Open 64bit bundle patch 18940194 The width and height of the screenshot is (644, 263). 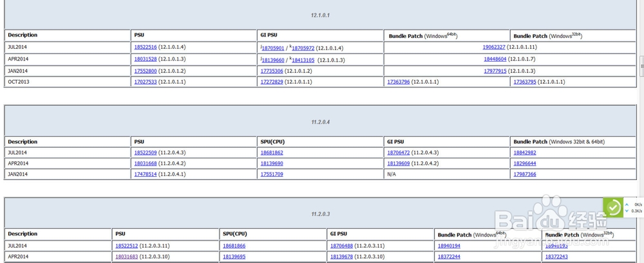pyautogui.click(x=449, y=246)
